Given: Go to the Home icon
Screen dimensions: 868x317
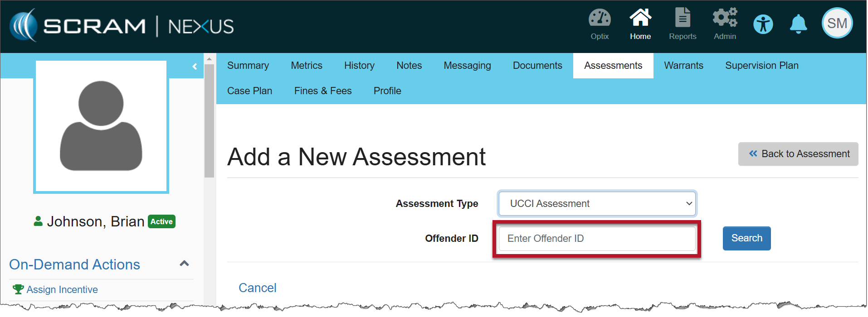Looking at the screenshot, I should pyautogui.click(x=640, y=19).
